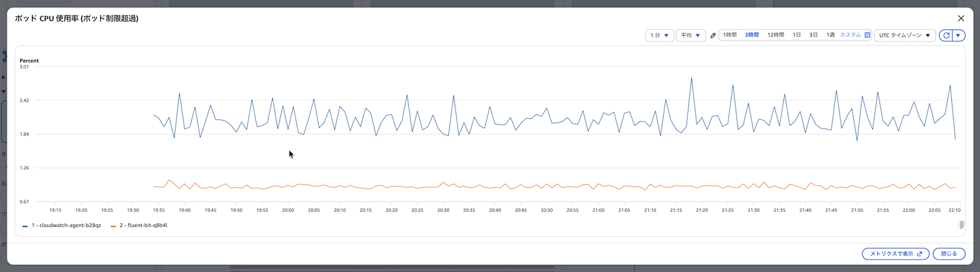Select the 12時間 time range

click(776, 35)
